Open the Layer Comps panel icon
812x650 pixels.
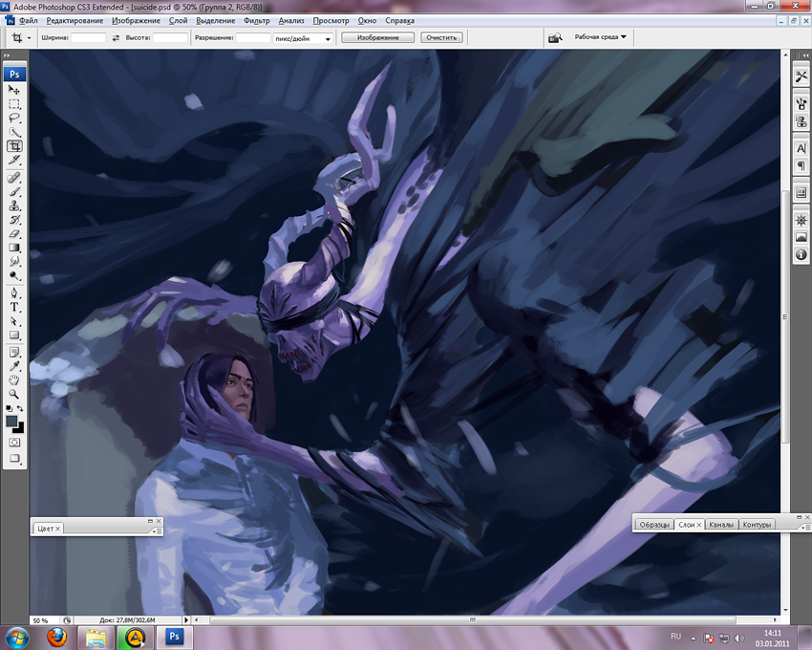coord(801,193)
